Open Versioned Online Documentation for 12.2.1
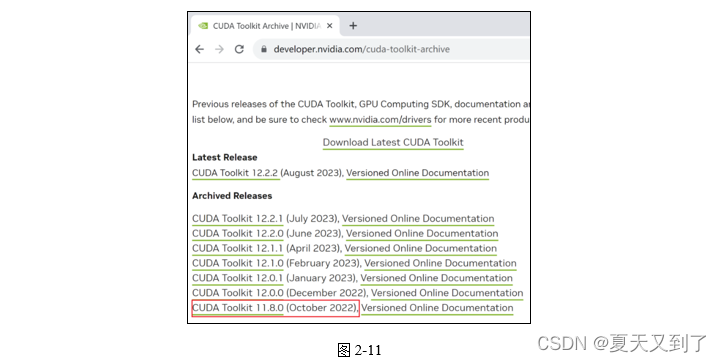This screenshot has width=721, height=362. click(418, 218)
